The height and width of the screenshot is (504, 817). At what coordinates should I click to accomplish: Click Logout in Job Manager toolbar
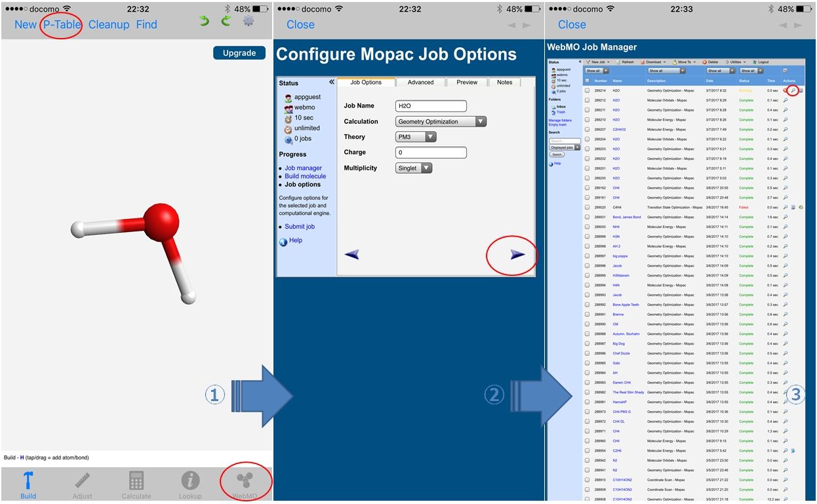761,62
